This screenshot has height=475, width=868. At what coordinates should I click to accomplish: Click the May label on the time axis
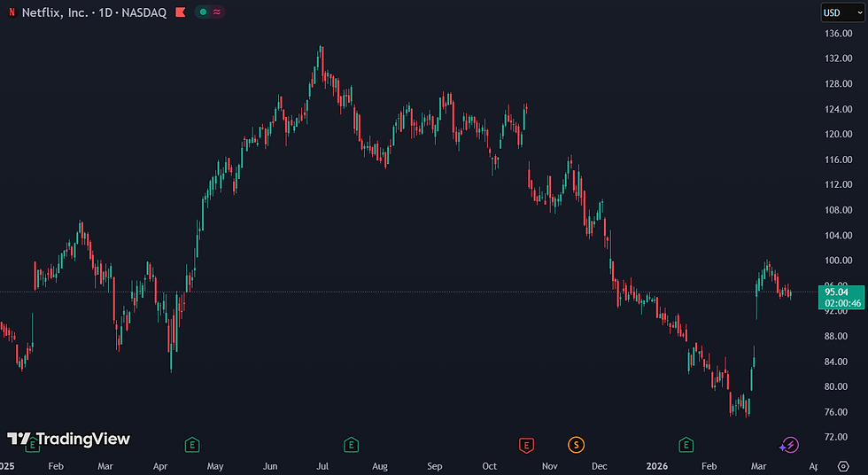tap(214, 466)
